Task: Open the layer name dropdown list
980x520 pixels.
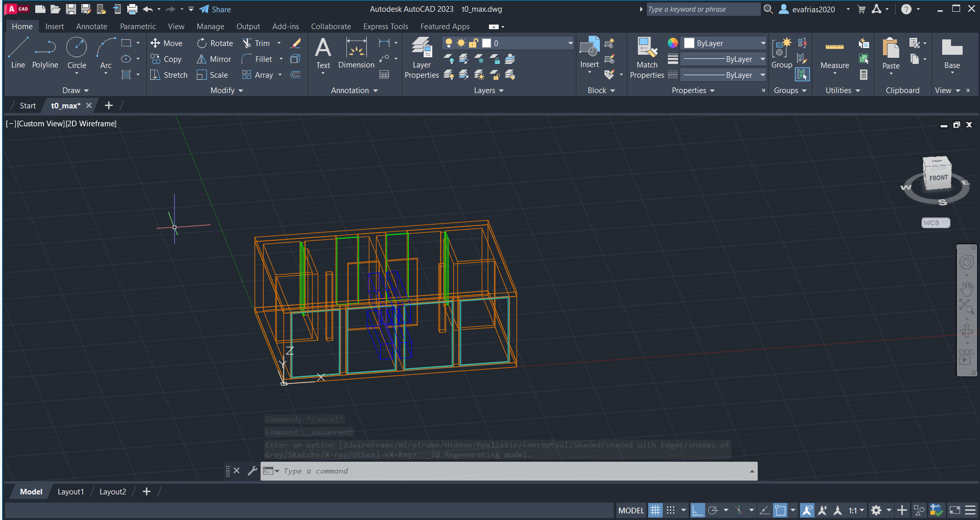Action: (x=570, y=43)
